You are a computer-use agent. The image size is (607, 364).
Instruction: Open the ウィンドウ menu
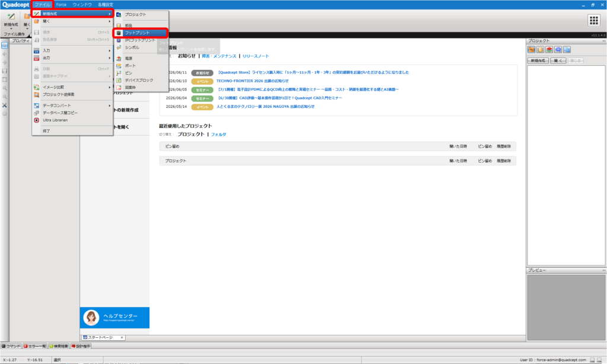[82, 5]
